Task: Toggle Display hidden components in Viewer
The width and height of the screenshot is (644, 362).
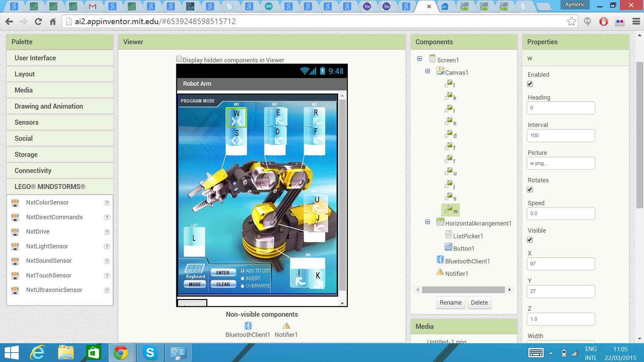Action: tap(179, 59)
